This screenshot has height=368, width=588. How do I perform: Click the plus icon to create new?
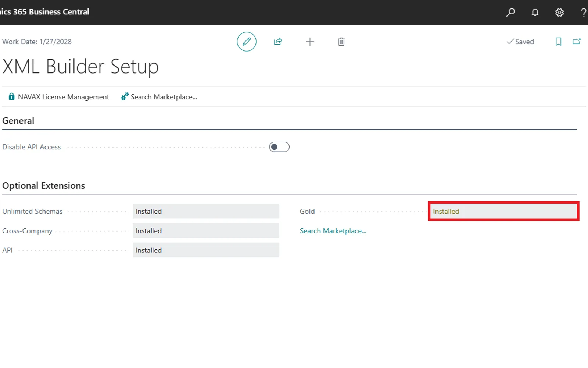pyautogui.click(x=310, y=42)
